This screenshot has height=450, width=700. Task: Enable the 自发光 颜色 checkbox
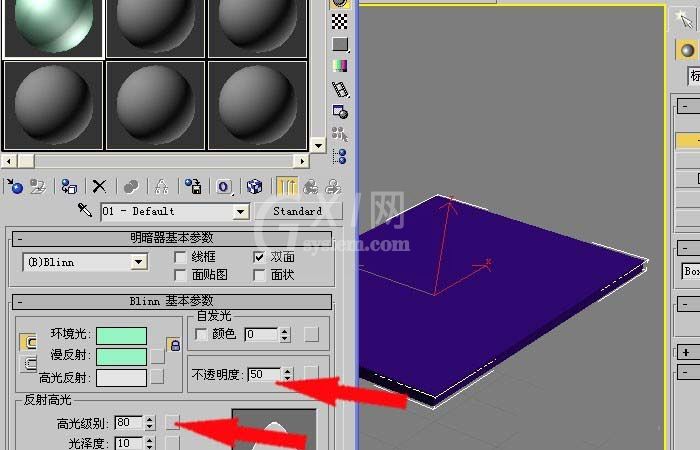[x=202, y=334]
